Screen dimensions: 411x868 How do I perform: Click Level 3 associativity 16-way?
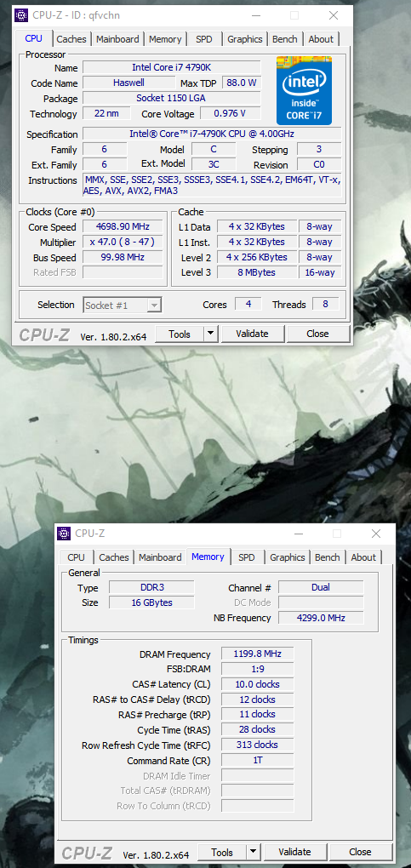pos(319,272)
